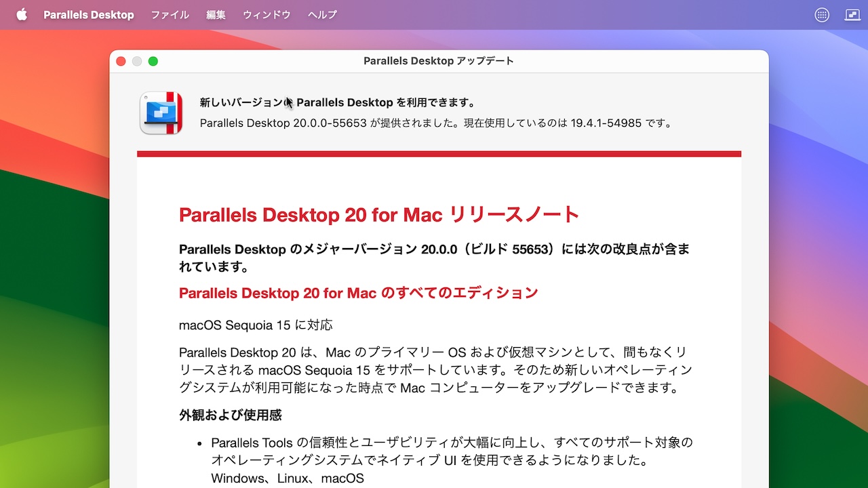
Task: Click the bold text 新しいバージョンの Parallels Desktop を利用できます
Action: [x=337, y=103]
